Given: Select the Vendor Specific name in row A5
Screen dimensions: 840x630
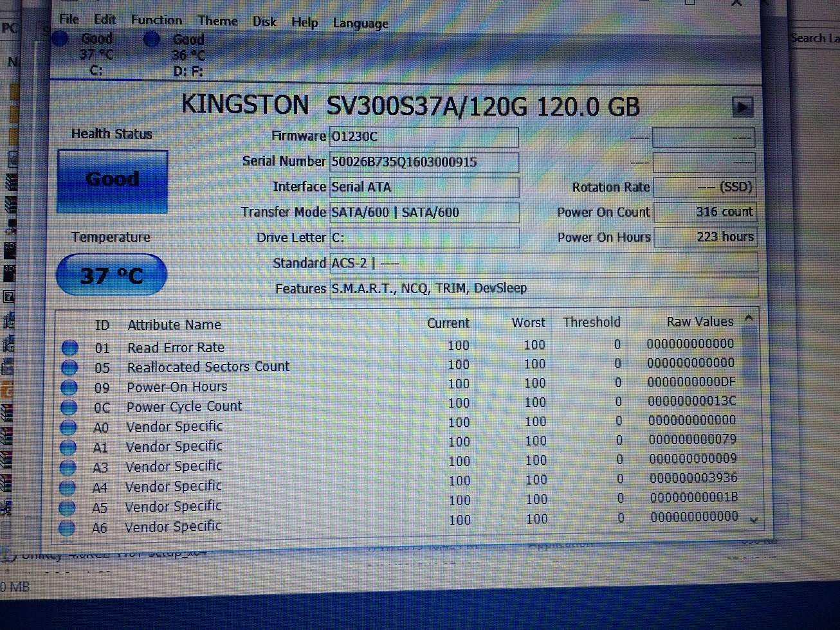Looking at the screenshot, I should (173, 507).
